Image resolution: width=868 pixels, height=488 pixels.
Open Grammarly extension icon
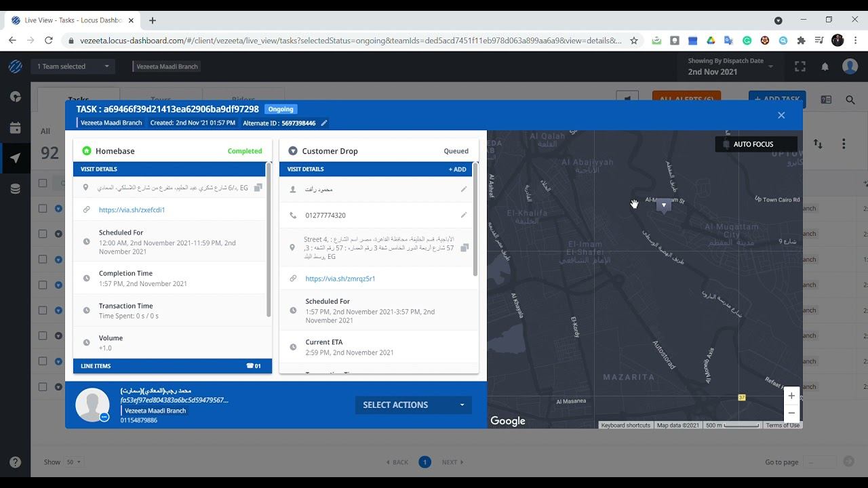pos(747,41)
